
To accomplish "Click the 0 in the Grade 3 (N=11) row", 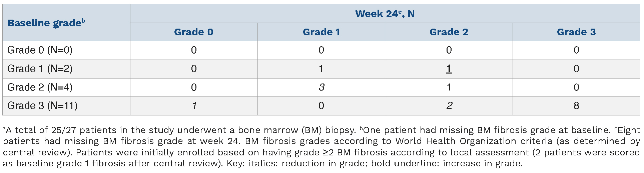I will 321,106.
